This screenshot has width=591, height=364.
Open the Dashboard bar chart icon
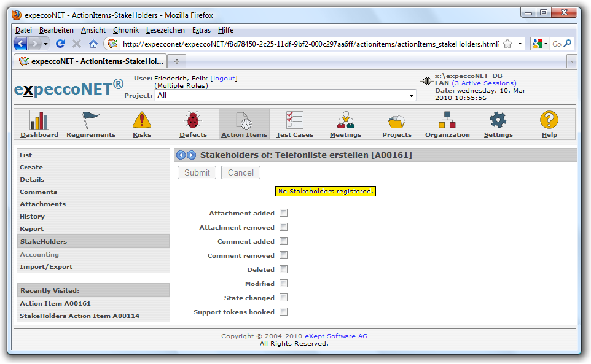pyautogui.click(x=39, y=120)
